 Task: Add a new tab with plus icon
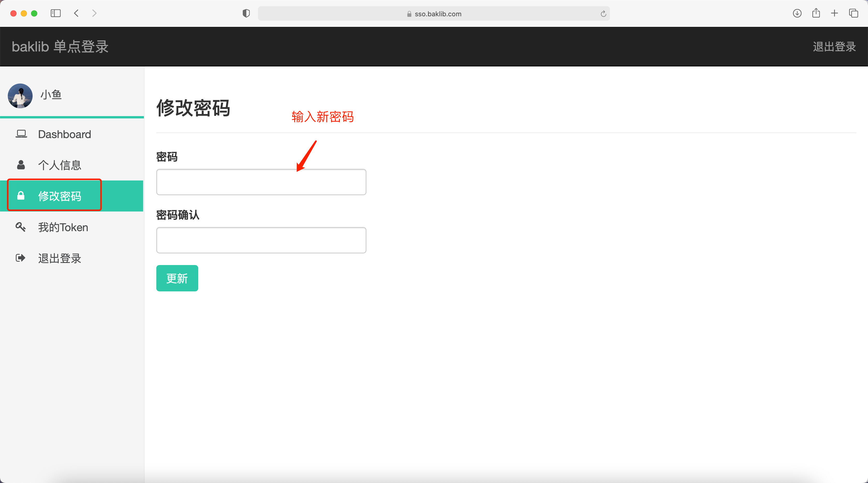pyautogui.click(x=834, y=13)
